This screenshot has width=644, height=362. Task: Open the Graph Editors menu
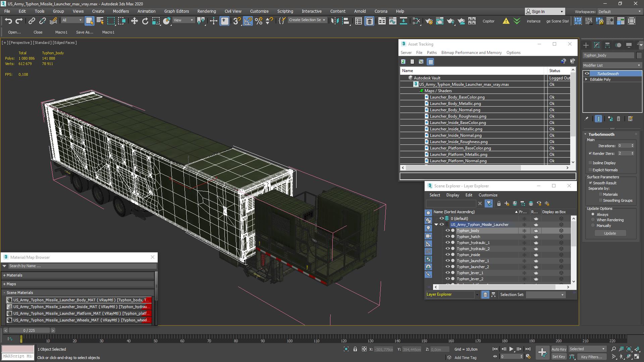pyautogui.click(x=176, y=11)
